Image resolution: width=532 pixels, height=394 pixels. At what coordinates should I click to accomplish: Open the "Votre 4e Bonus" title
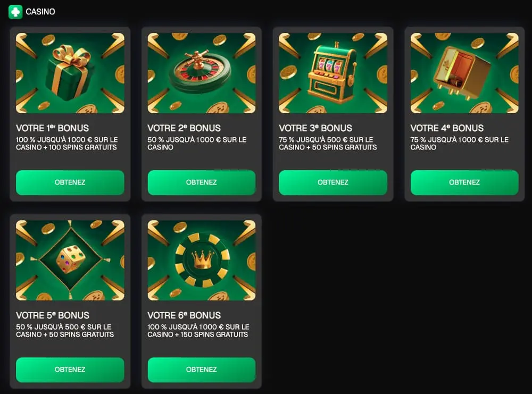[x=447, y=128]
